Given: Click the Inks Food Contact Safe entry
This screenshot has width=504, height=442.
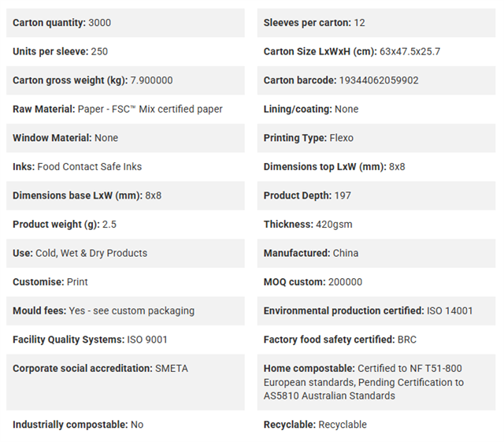Looking at the screenshot, I should pos(77,166).
